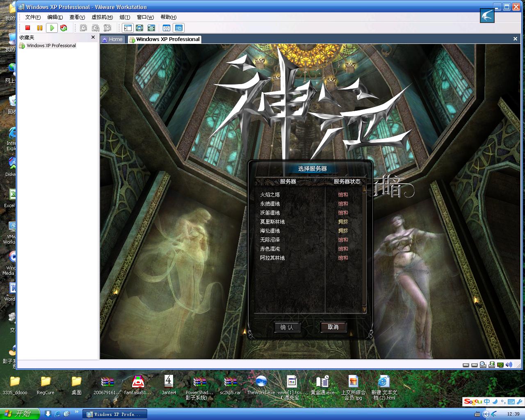
Task: Open the 查看(V) menu
Action: [x=77, y=17]
